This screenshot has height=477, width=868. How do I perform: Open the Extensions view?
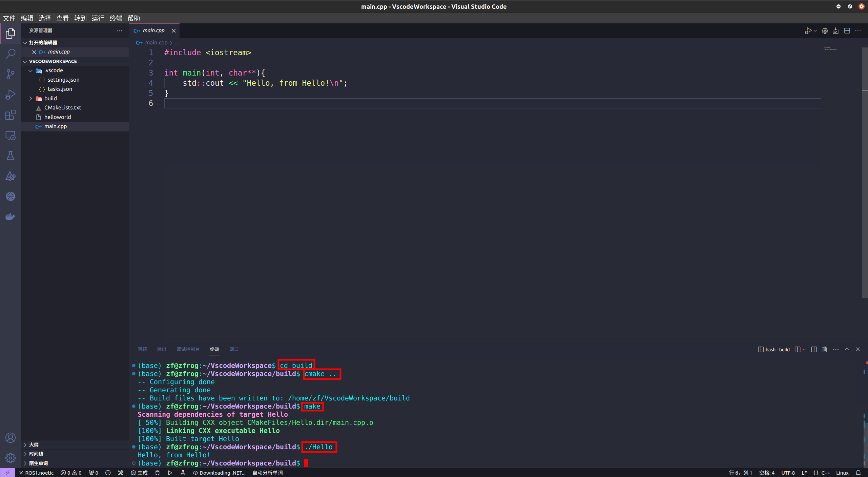[11, 115]
